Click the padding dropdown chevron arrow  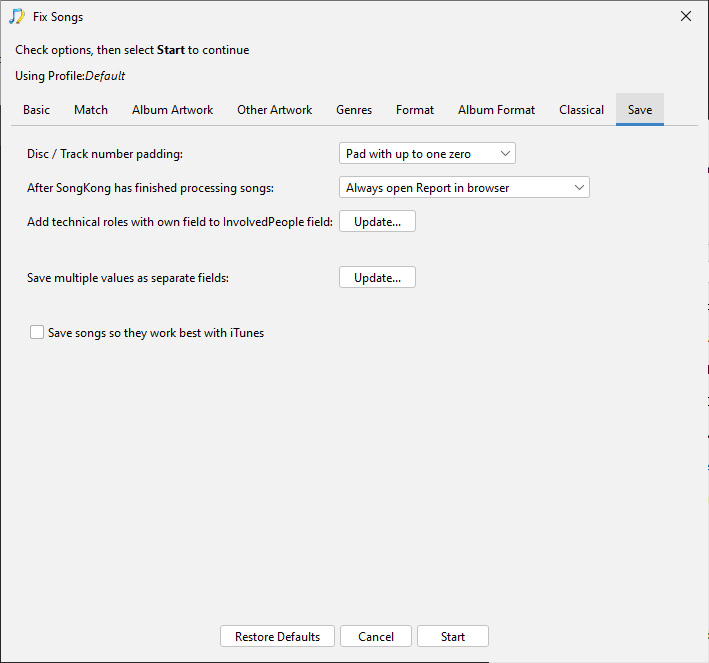point(505,154)
